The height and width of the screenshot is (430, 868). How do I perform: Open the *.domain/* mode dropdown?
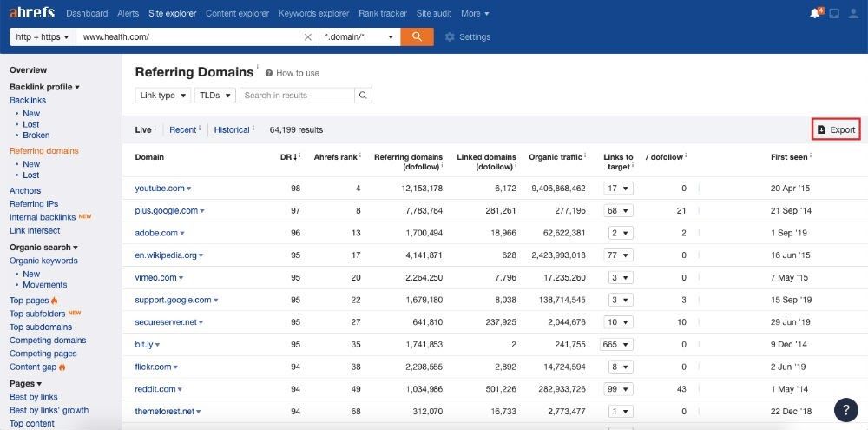359,37
